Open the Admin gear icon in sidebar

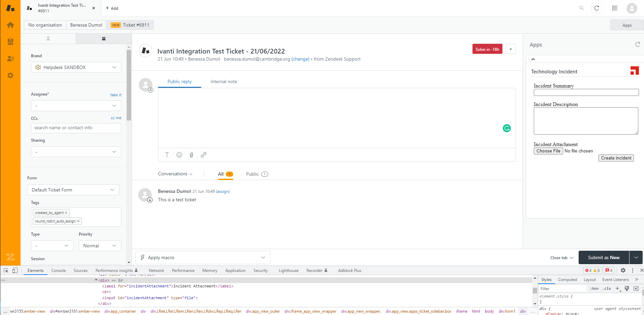(x=10, y=75)
